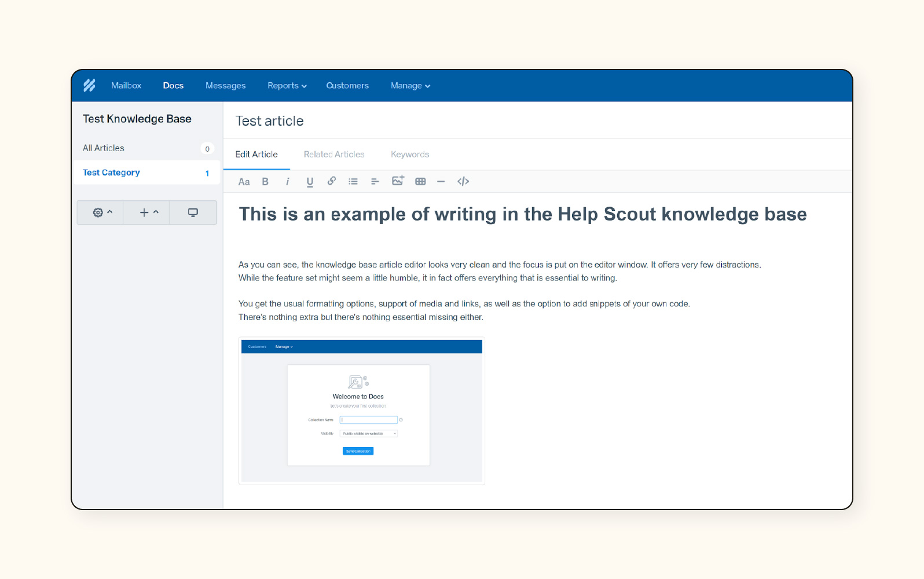
Task: Click the paragraph starting 'You get the usual'
Action: pos(464,303)
